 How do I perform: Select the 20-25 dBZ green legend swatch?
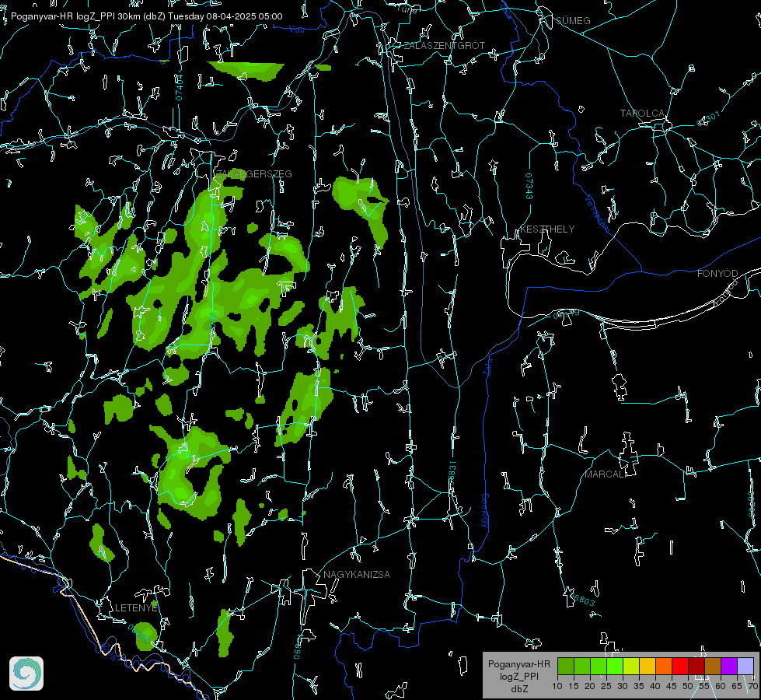[599, 666]
